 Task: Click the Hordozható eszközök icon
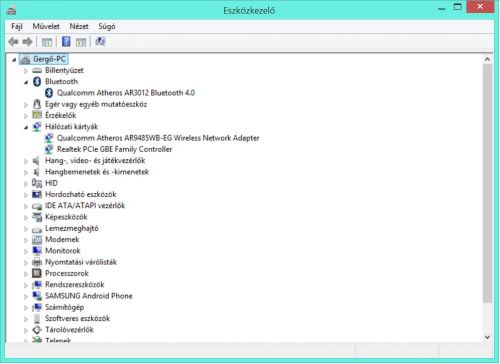click(x=37, y=194)
